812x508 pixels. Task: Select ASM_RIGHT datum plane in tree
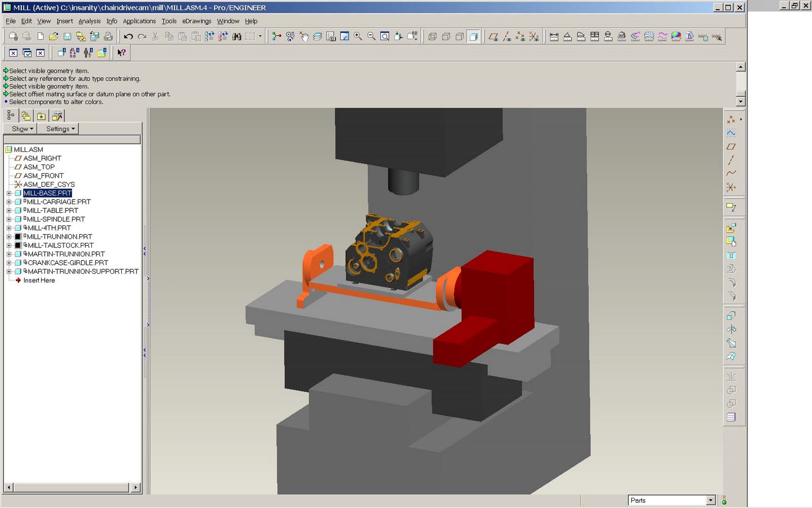coord(42,158)
